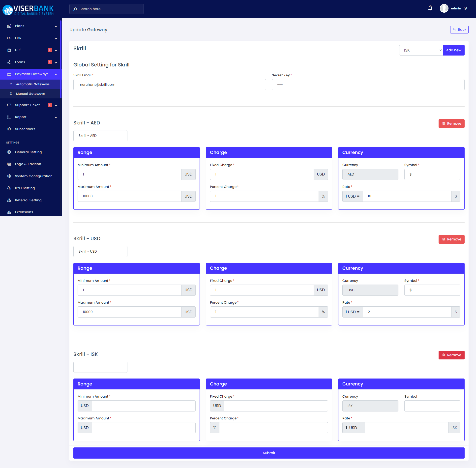
Task: Click the admin avatar picture
Action: coord(444,8)
